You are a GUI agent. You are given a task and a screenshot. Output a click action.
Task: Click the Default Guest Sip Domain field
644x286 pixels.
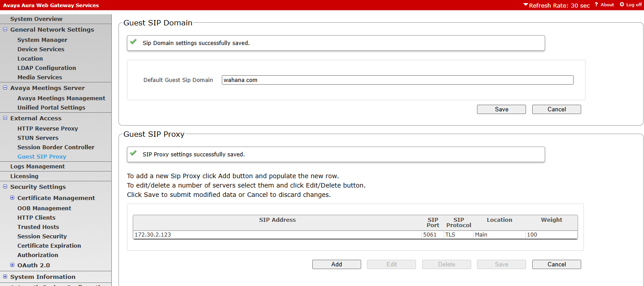(397, 80)
